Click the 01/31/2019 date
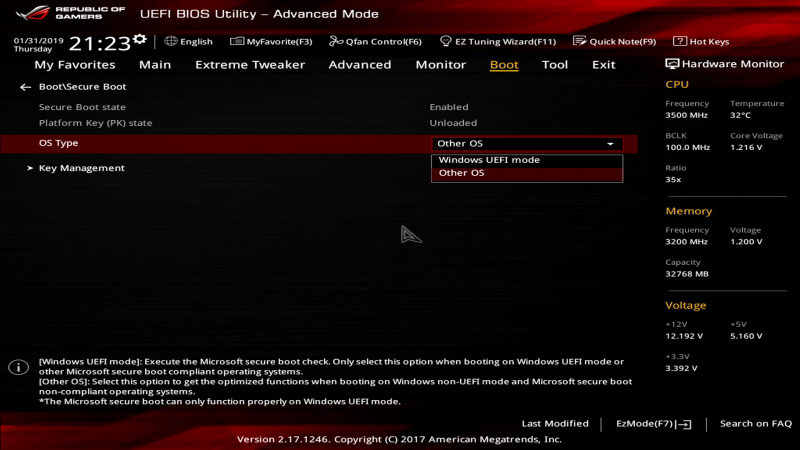800x450 pixels. [x=39, y=40]
